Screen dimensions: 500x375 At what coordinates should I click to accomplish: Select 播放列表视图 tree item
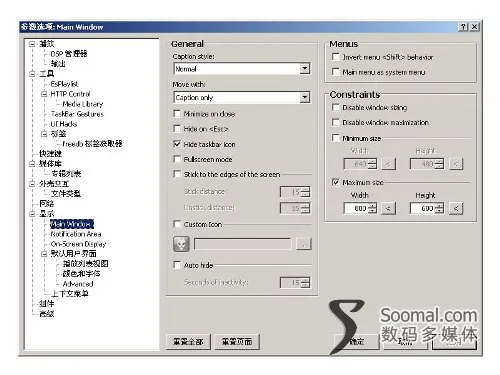pos(85,264)
